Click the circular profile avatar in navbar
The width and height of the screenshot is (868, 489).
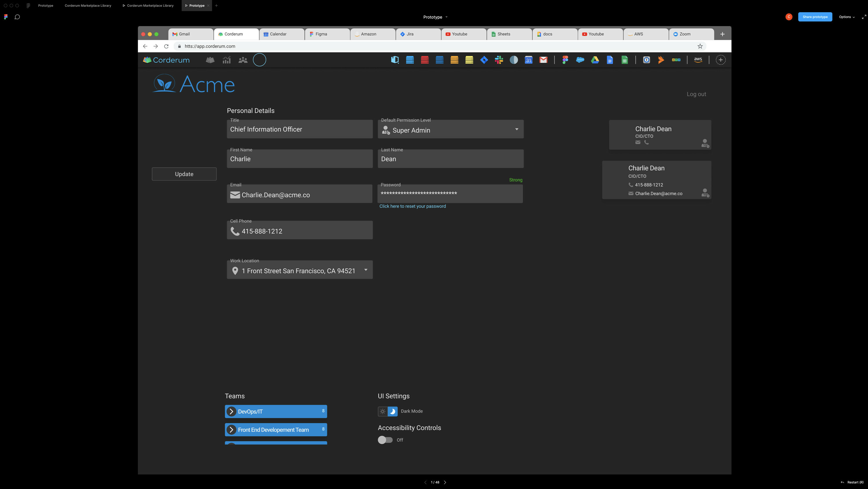(259, 60)
